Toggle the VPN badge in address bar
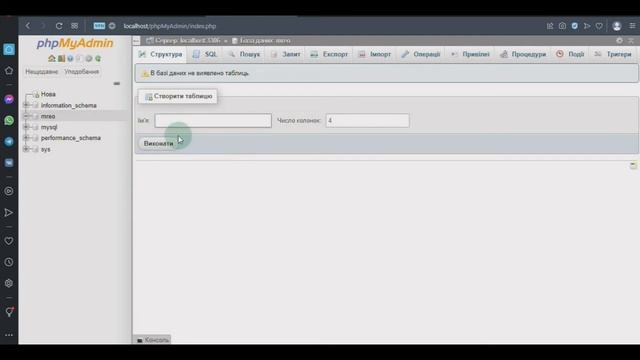The height and width of the screenshot is (360, 640). point(99,26)
